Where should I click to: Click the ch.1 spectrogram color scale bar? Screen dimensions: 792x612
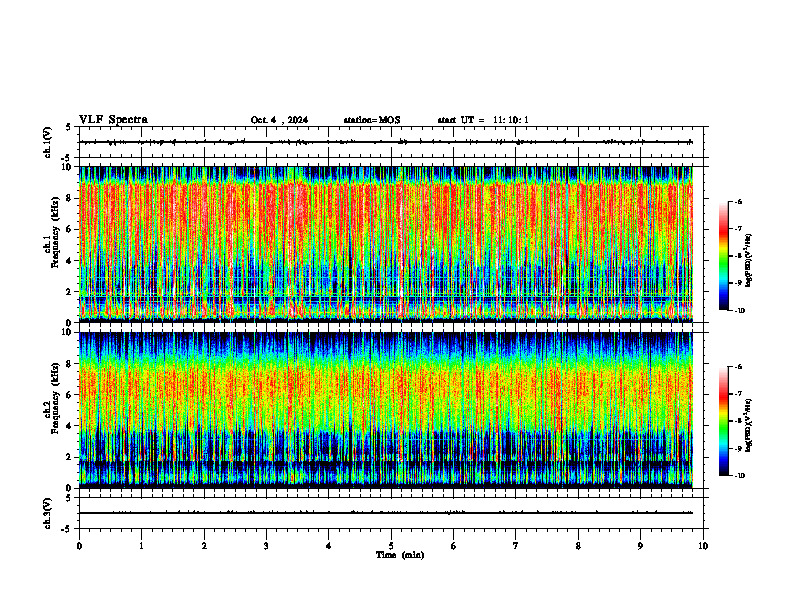[x=723, y=256]
